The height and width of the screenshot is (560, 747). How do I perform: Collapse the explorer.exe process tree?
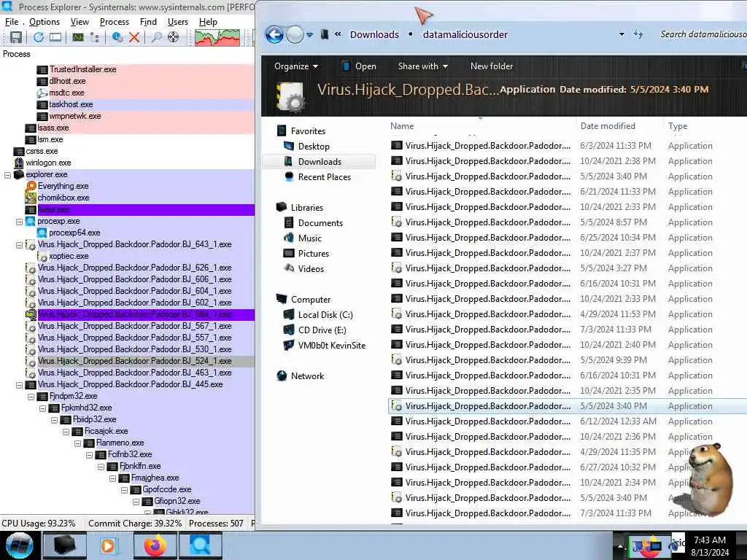pyautogui.click(x=7, y=175)
